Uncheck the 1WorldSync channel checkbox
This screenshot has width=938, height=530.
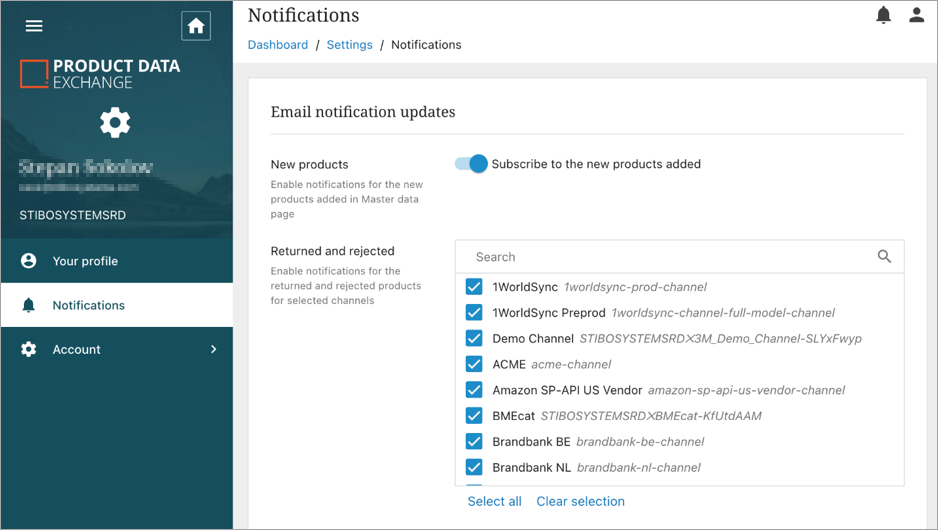click(474, 287)
